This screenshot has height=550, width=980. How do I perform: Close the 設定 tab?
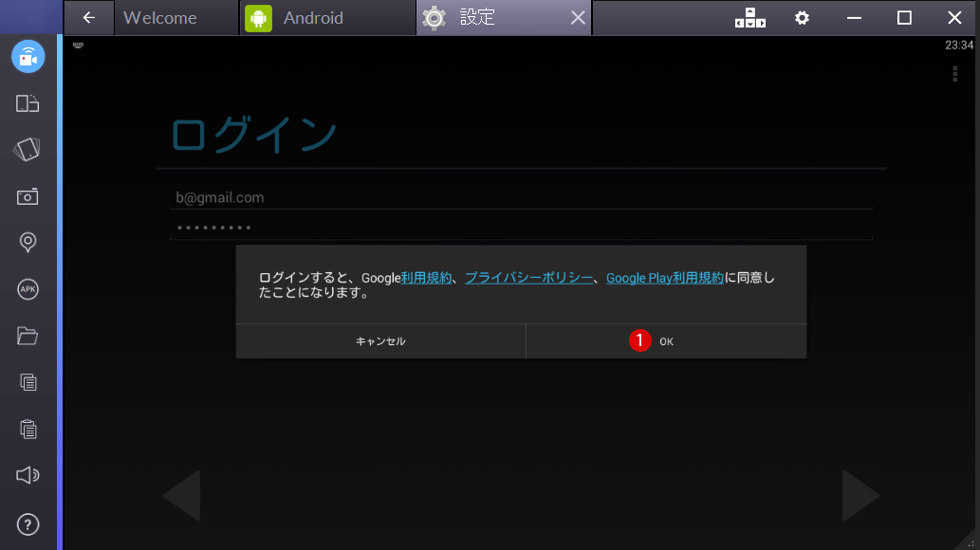578,17
